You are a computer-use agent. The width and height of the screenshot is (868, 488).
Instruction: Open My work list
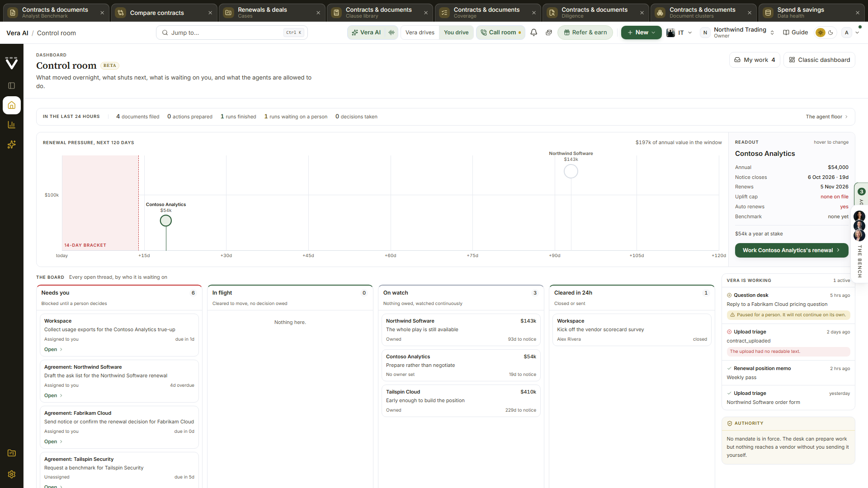tap(755, 60)
